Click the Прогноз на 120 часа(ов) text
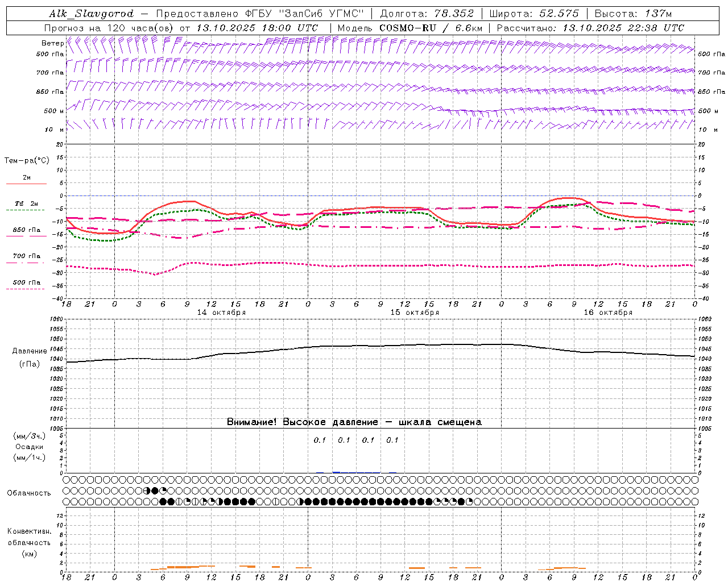The width and height of the screenshot is (728, 582). pos(110,28)
